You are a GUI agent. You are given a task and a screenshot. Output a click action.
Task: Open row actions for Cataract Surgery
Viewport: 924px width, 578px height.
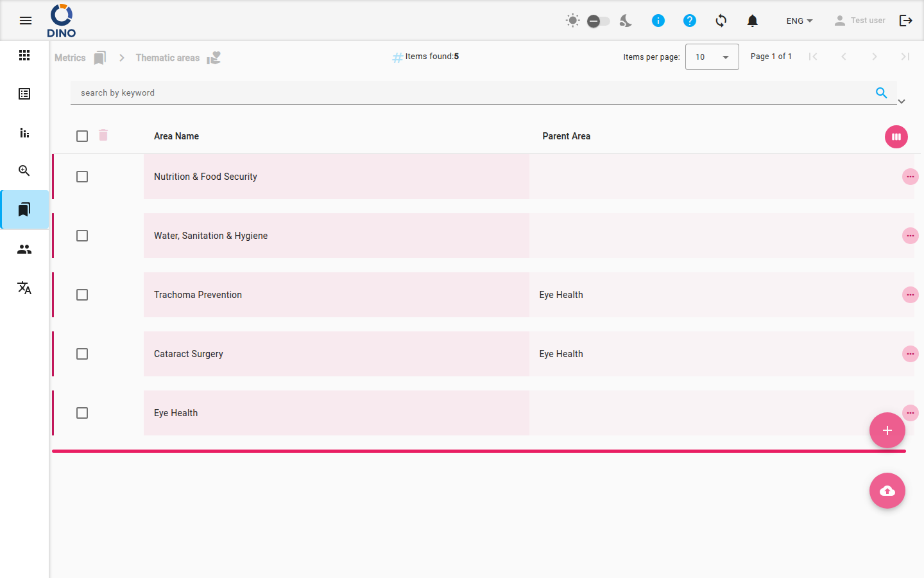[x=911, y=354]
